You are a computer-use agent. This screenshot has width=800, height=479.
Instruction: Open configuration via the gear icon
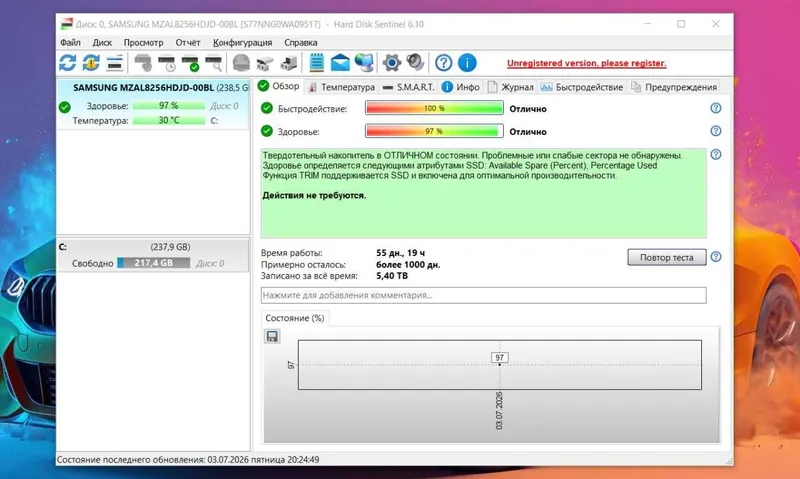(392, 63)
